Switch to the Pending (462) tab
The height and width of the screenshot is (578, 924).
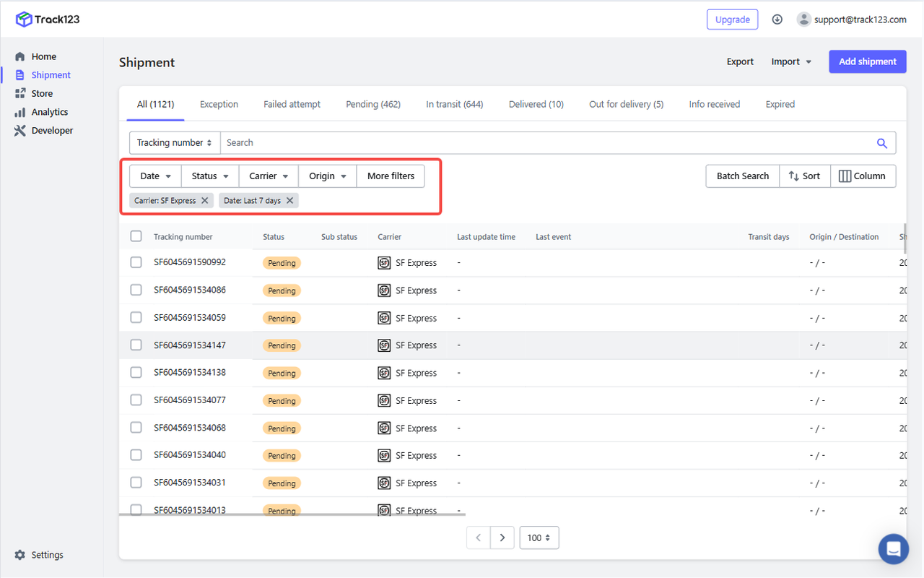[x=372, y=104]
